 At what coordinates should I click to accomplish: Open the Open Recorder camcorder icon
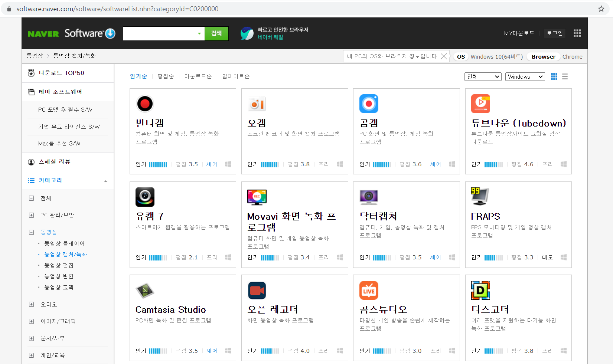257,290
